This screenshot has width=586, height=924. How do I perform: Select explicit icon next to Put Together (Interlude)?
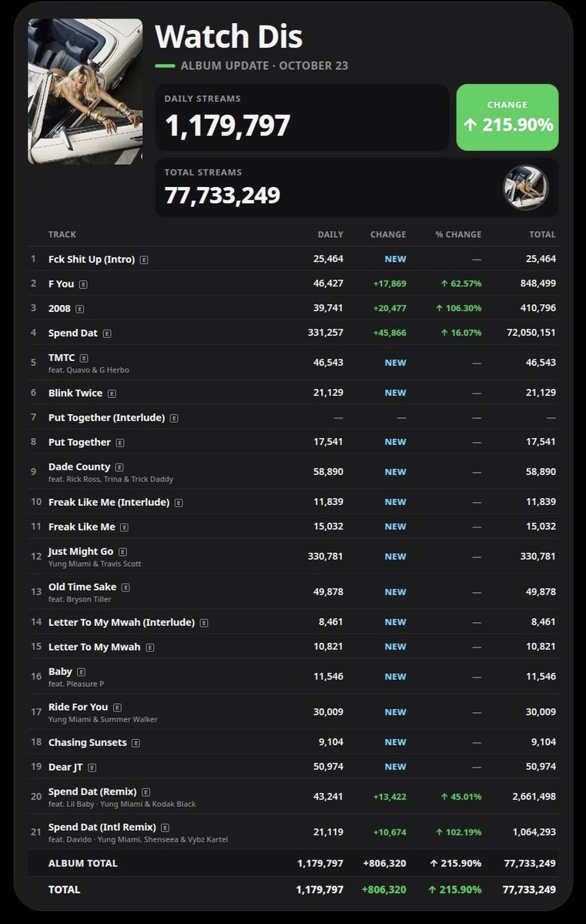coord(174,418)
